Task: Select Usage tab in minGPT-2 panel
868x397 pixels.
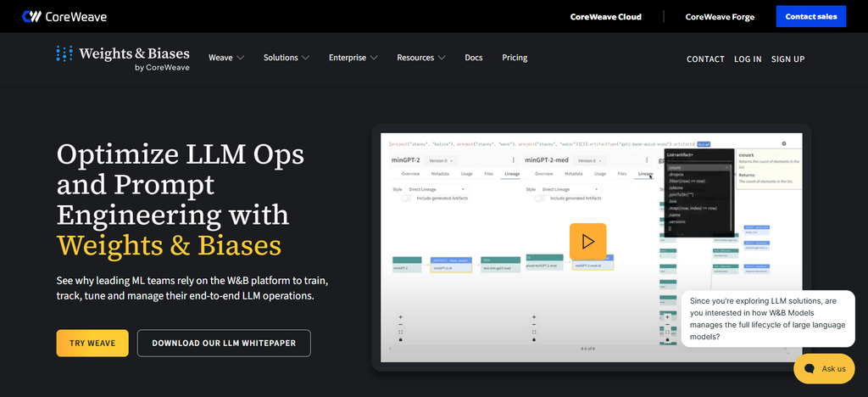Action: [467, 174]
